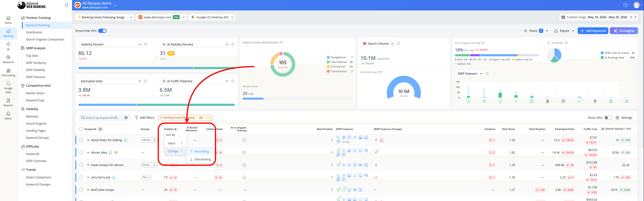The height and width of the screenshot is (201, 644).
Task: Click the sidebar search magnifier icon
Action: pos(67,5)
